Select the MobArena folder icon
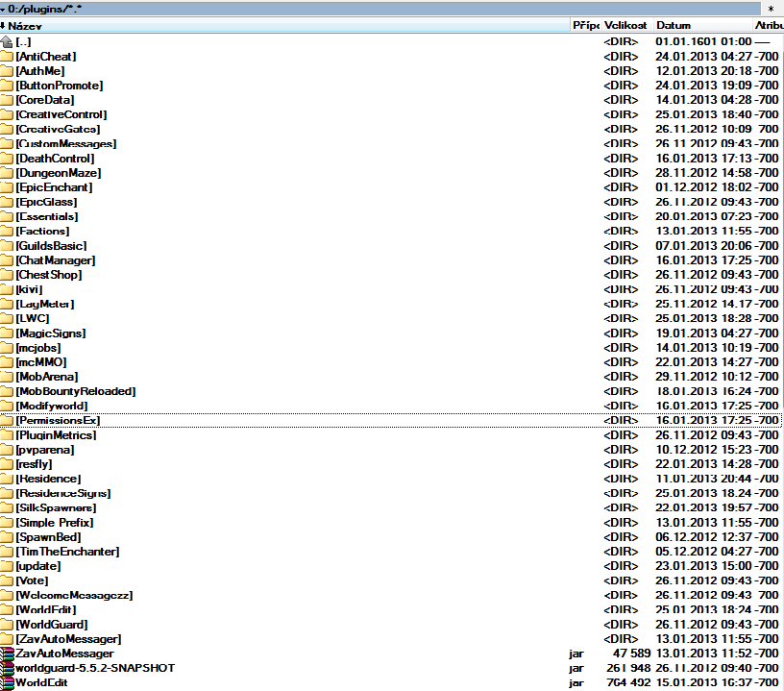784x691 pixels. tap(7, 377)
